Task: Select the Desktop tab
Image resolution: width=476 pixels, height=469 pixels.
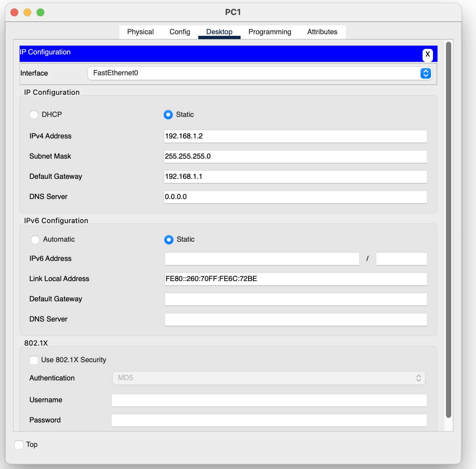Action: click(x=219, y=32)
